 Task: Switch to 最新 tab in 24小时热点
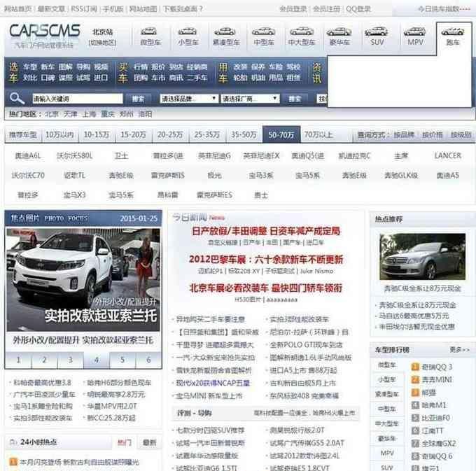coord(149,442)
